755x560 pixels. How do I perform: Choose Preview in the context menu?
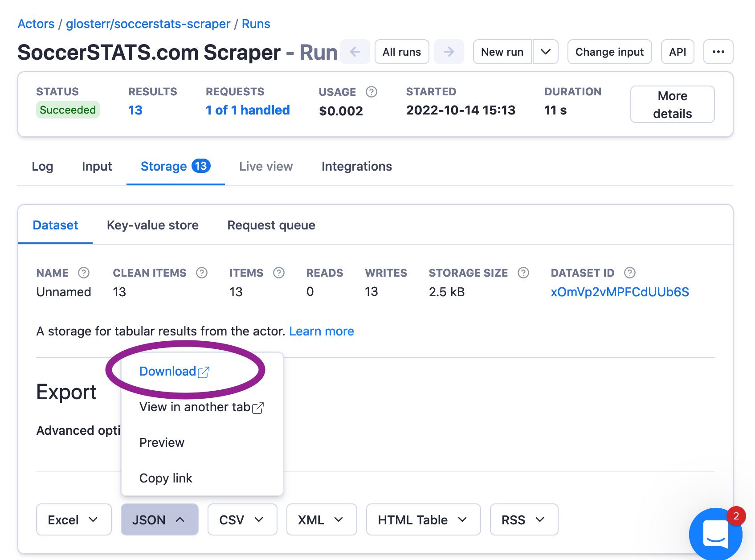tap(162, 442)
